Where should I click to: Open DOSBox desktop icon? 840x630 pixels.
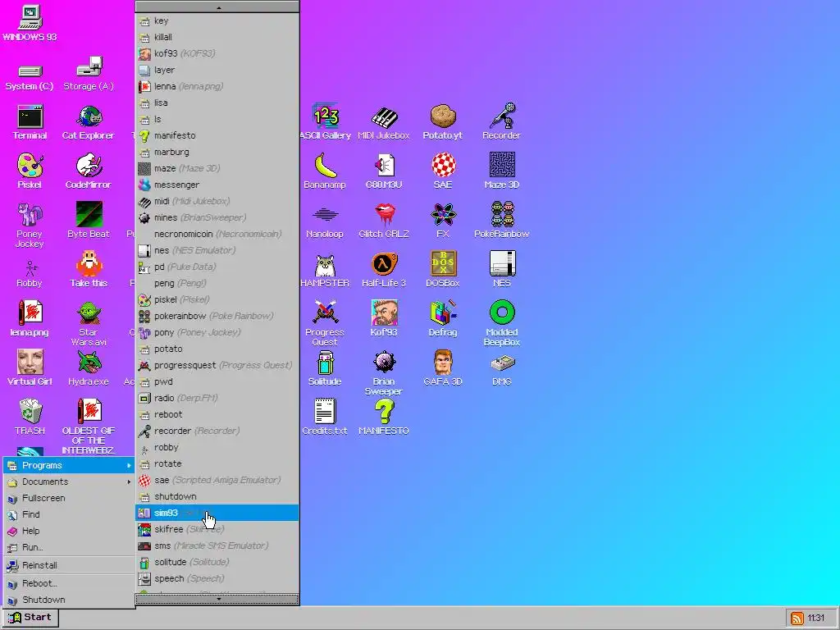[443, 269]
